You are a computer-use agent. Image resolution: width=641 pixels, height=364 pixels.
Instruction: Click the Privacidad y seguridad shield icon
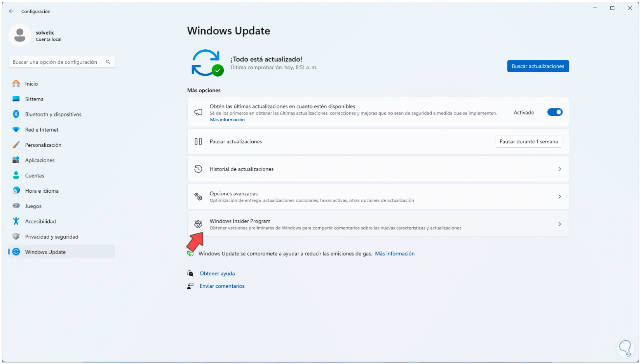tap(16, 237)
